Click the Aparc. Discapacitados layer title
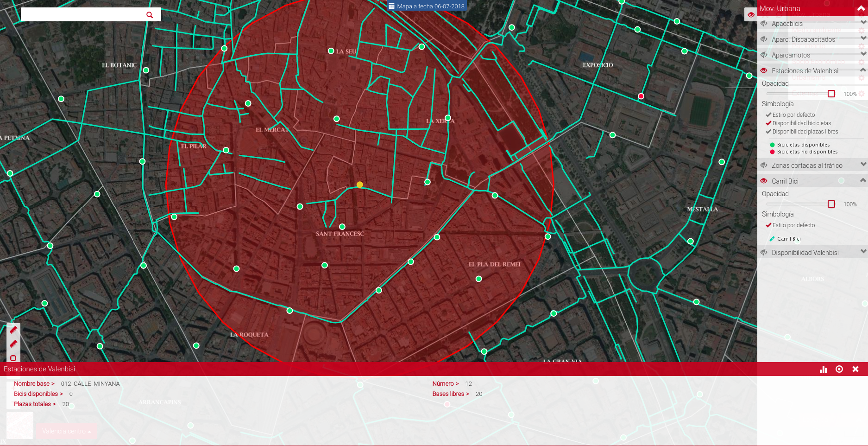Viewport: 868px width, 446px height. [x=803, y=39]
